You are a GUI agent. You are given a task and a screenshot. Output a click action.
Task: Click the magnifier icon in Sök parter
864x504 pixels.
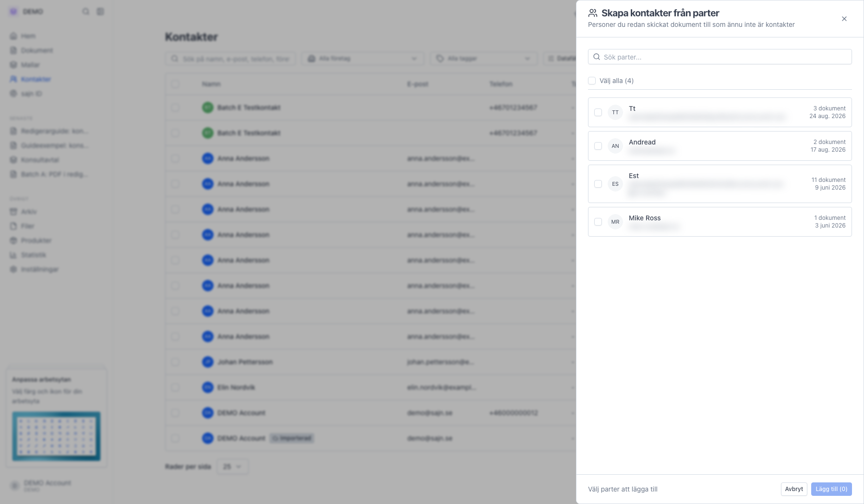[597, 57]
